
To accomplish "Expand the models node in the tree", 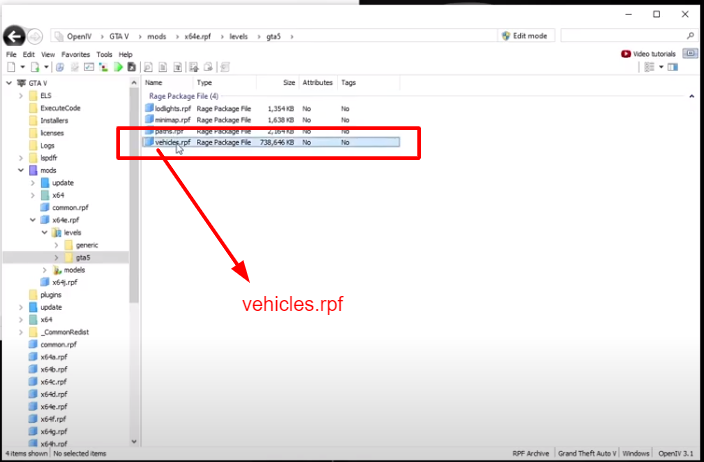I will [44, 270].
